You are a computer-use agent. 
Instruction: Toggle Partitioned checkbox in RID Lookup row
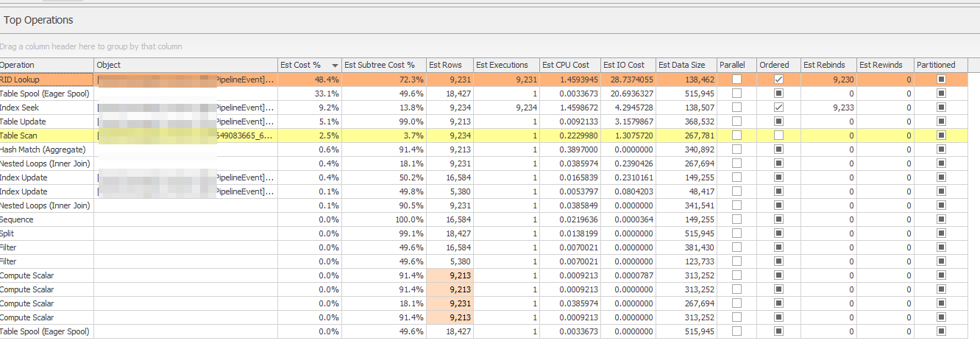click(x=941, y=80)
